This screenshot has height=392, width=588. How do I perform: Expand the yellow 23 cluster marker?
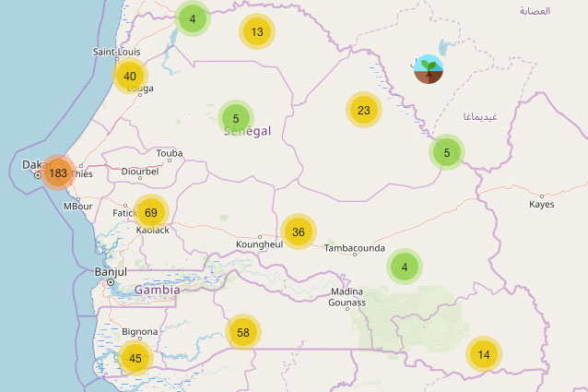point(364,111)
